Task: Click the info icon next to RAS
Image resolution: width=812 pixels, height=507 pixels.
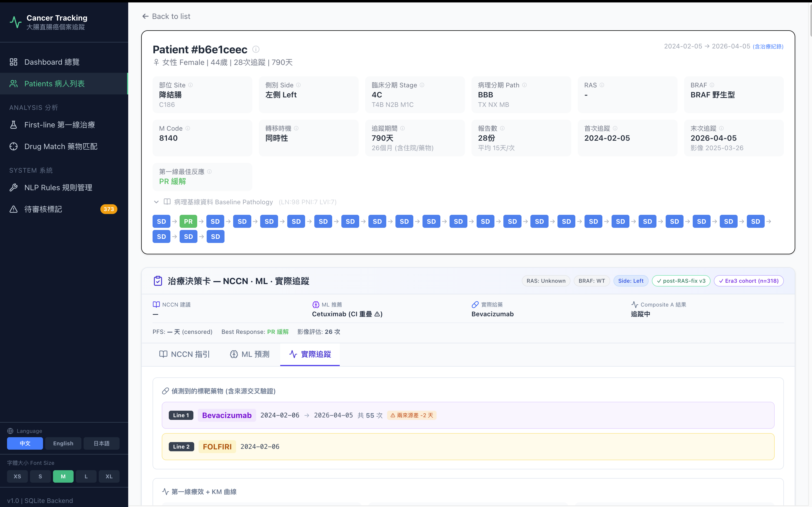Action: tap(602, 85)
